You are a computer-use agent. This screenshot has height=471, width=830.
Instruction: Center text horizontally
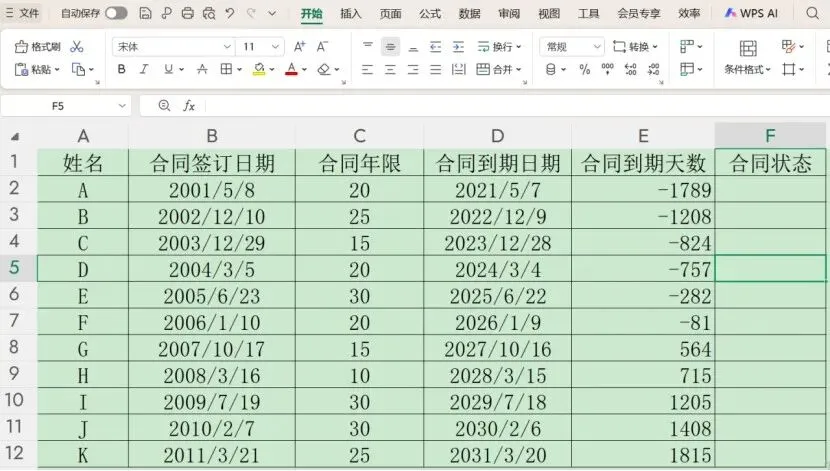pos(390,69)
